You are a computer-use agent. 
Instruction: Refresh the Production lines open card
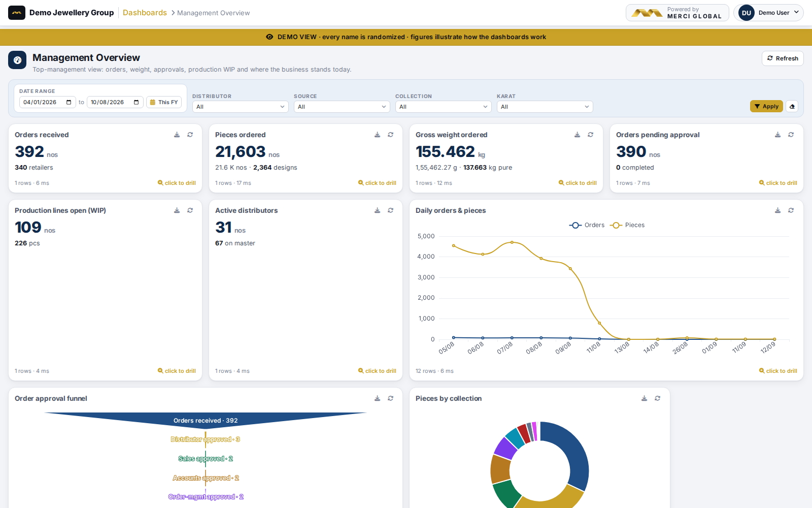190,210
